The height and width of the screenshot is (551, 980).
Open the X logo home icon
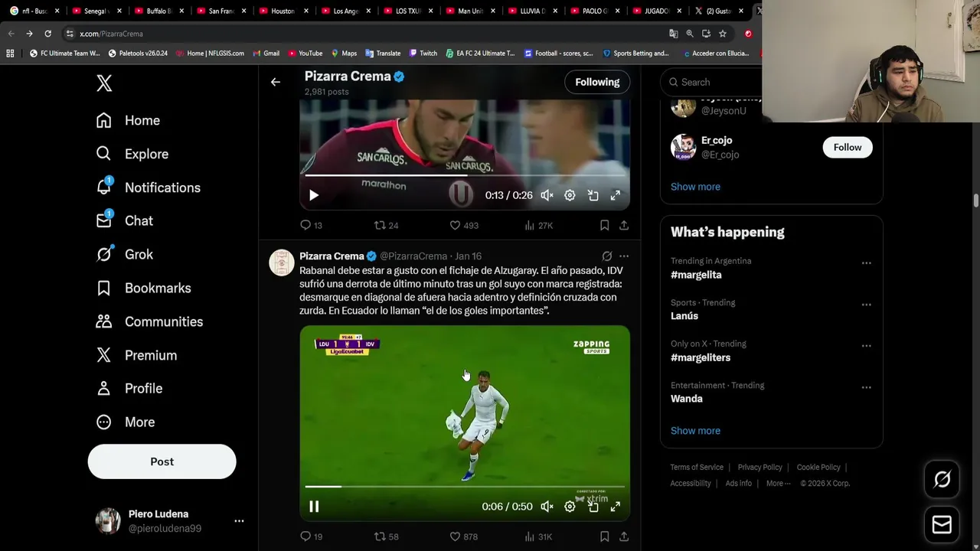pos(104,83)
